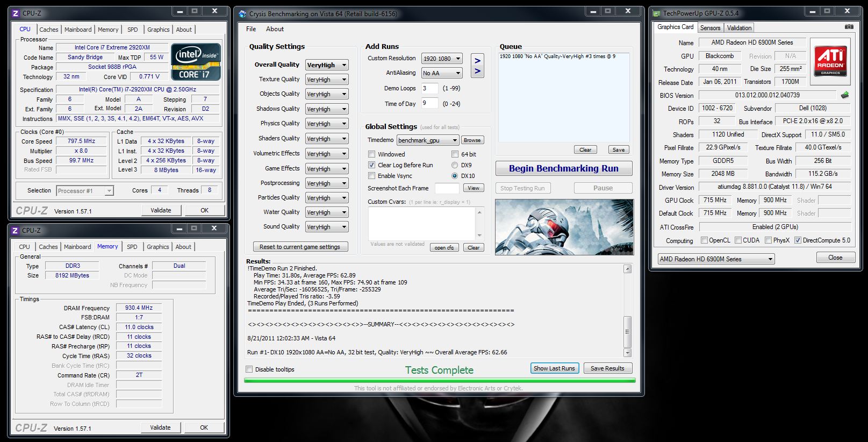The image size is (868, 442).
Task: Open the About menu in Crysis Benchmarking
Action: (275, 29)
